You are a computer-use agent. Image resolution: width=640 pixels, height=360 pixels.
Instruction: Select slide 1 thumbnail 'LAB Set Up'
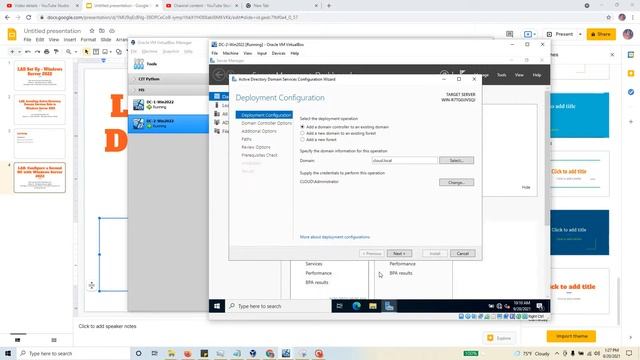40,76
